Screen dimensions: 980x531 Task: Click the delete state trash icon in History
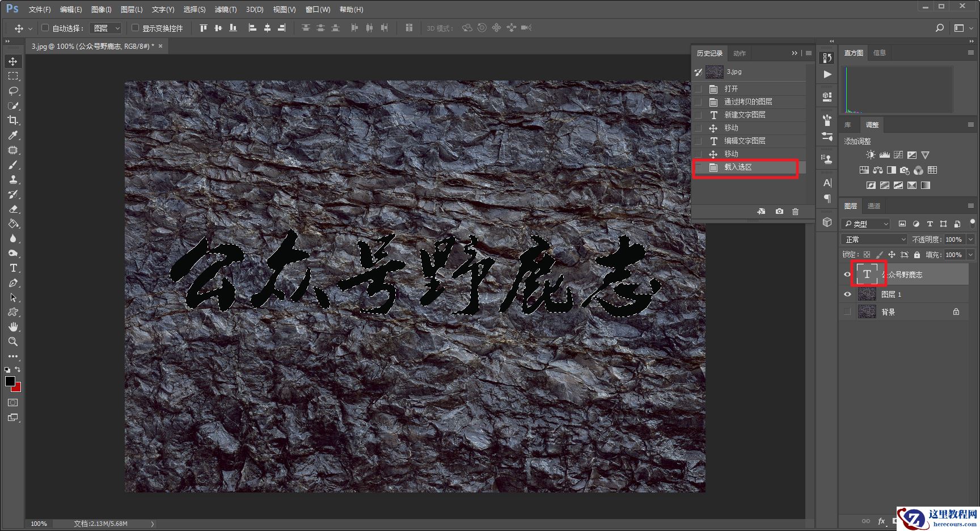795,212
